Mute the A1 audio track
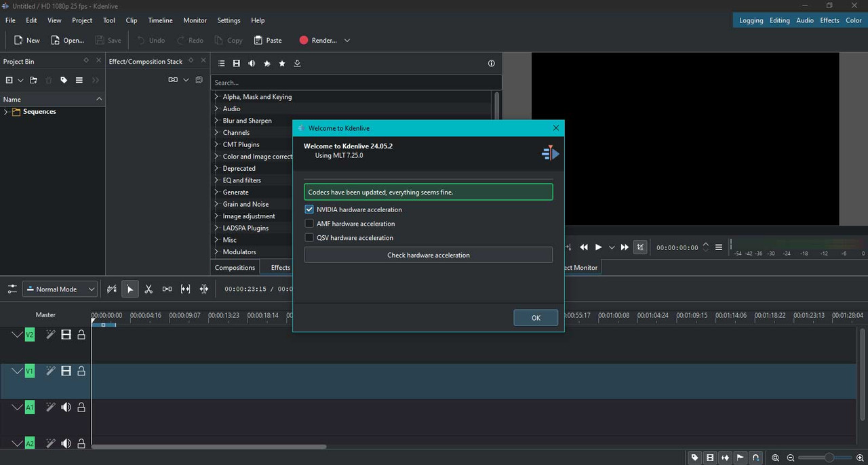The image size is (868, 465). click(x=66, y=407)
